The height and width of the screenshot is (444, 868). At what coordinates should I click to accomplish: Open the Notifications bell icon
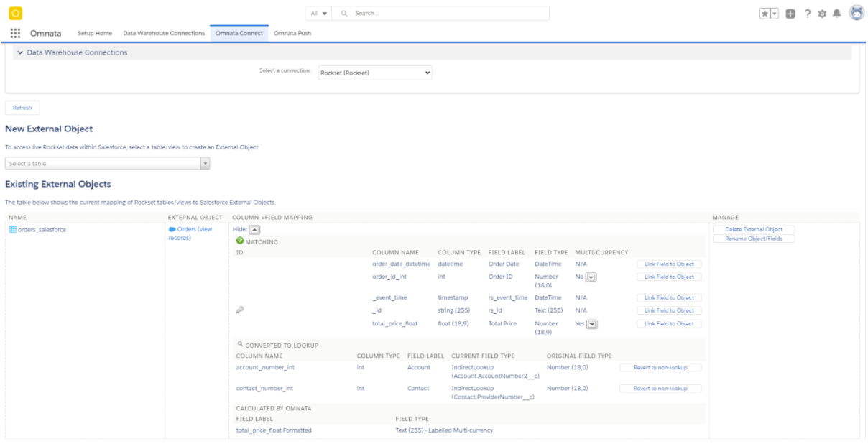coord(838,14)
